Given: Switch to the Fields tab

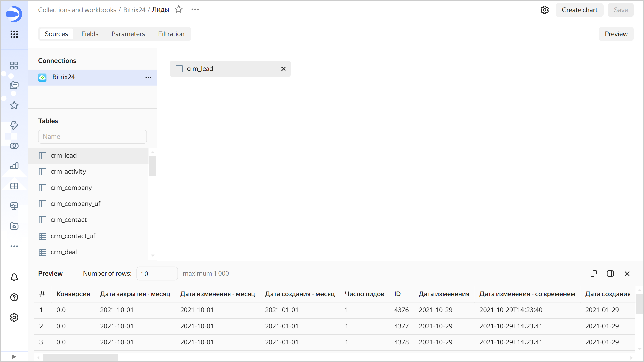Looking at the screenshot, I should (90, 34).
